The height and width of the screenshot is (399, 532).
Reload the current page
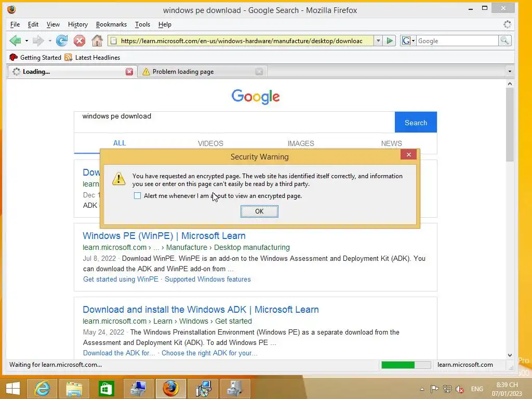[62, 41]
